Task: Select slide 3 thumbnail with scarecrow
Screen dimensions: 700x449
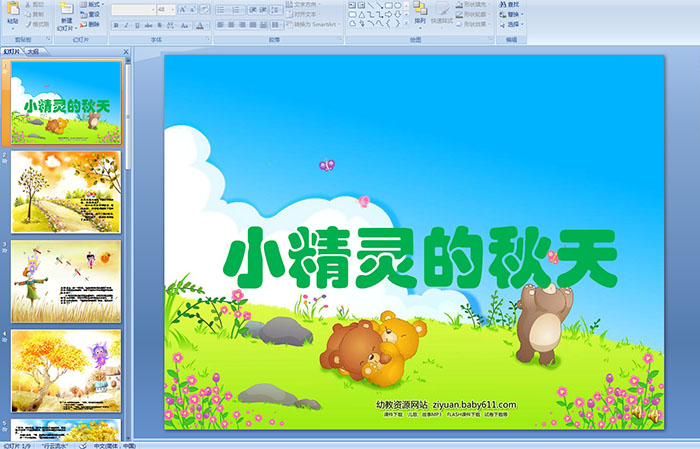Action: (x=66, y=280)
